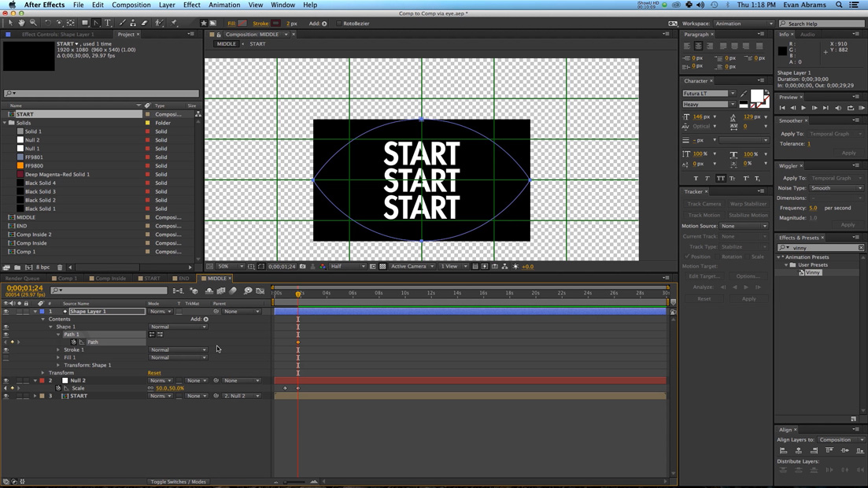This screenshot has height=488, width=868.
Task: Take a snapshot with camera icon
Action: pos(303,267)
